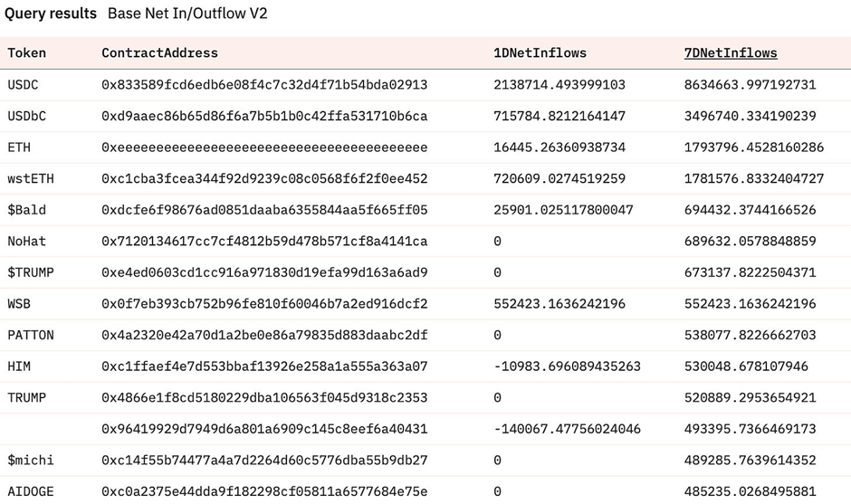Screen dimensions: 851x504
Task: Sort by the 7DNetInflows column header
Action: [731, 52]
